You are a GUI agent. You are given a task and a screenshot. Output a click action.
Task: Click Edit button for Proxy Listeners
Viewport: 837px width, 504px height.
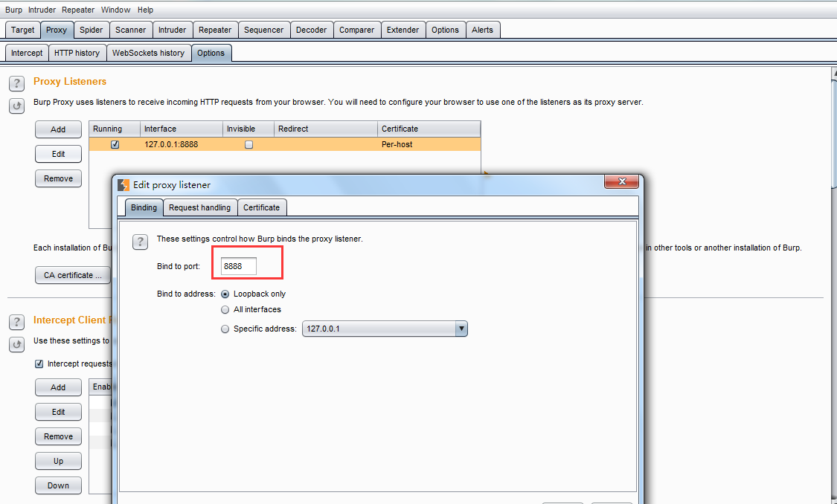pos(58,154)
